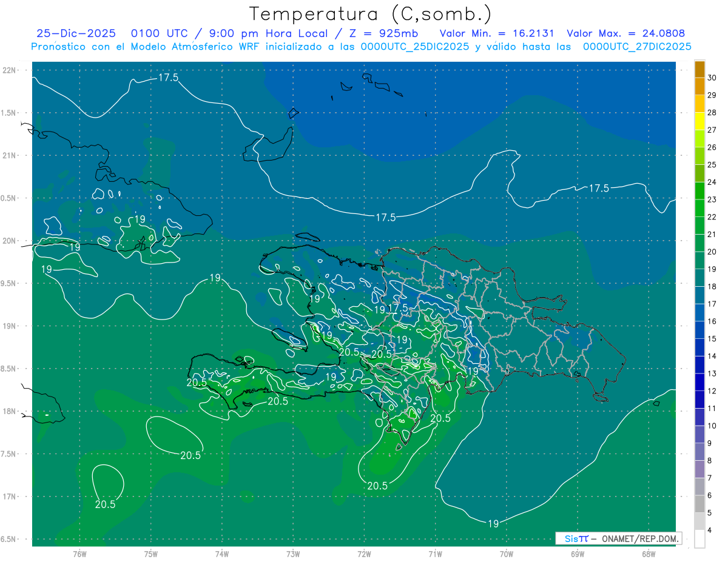Click the SisPI ONAMET/REP.DOM. logo
The height and width of the screenshot is (562, 728).
click(618, 538)
